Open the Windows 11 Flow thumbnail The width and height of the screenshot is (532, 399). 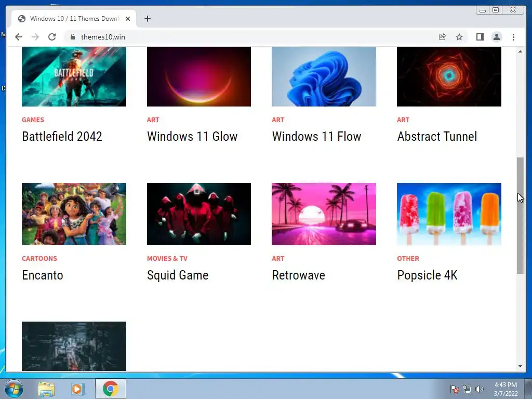(x=324, y=76)
